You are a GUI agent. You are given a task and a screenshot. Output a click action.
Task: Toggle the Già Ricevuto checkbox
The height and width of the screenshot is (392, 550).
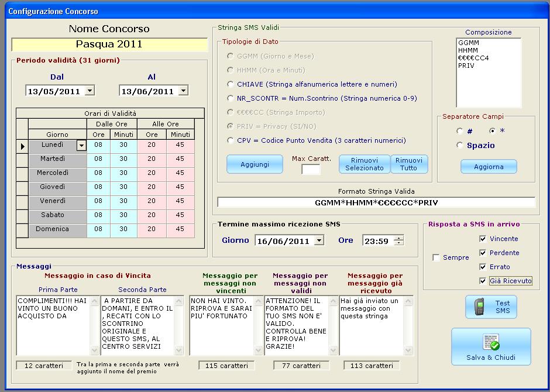coord(483,281)
